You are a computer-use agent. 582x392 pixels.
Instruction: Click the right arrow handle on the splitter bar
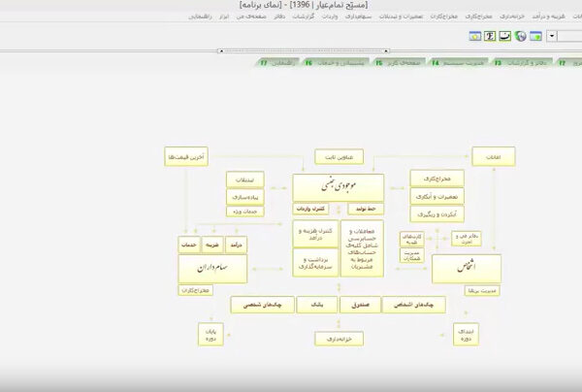point(386,50)
